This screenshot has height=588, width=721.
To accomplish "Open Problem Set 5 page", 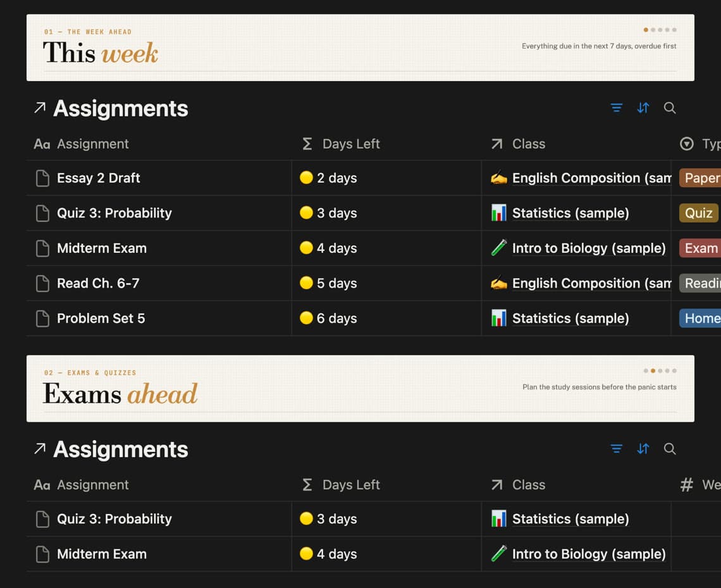I will pyautogui.click(x=101, y=318).
